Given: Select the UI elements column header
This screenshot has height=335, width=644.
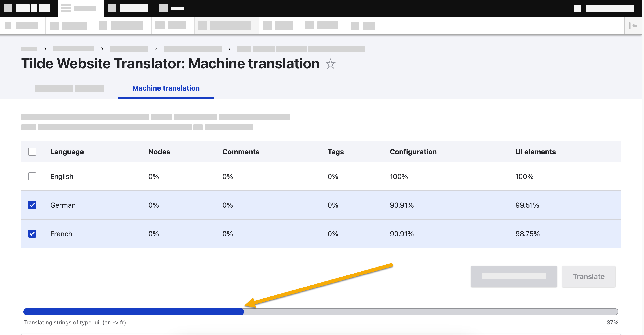Looking at the screenshot, I should tap(535, 152).
